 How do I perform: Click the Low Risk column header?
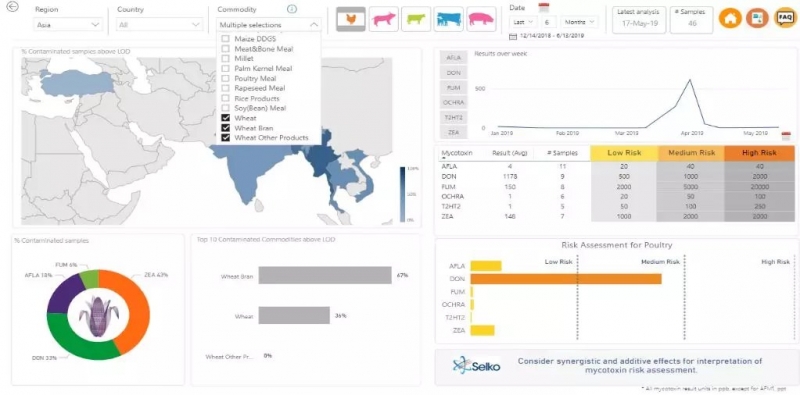click(x=624, y=153)
